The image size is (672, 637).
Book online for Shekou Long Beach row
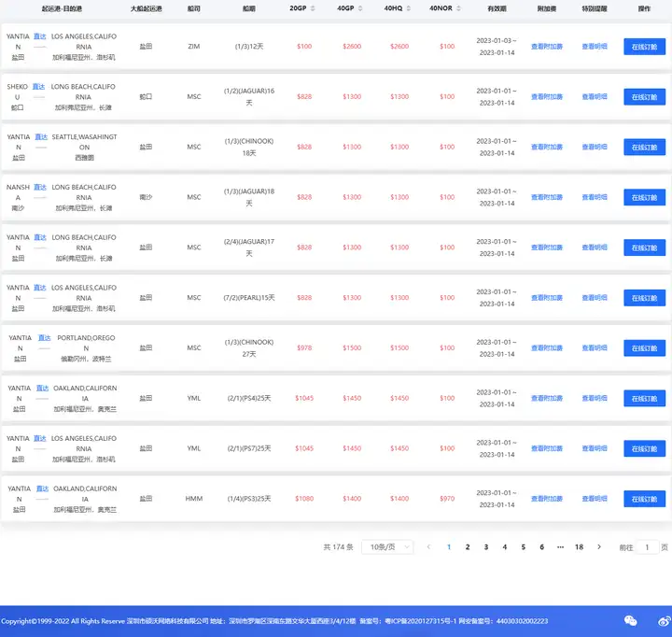pos(644,97)
